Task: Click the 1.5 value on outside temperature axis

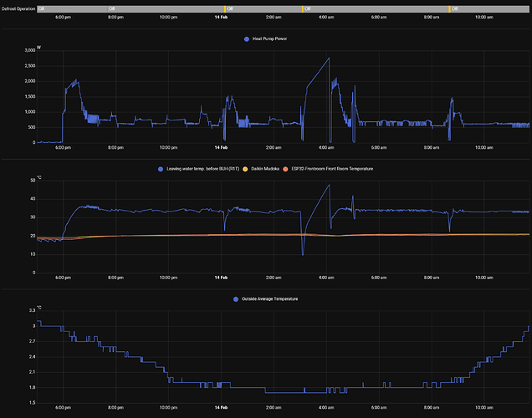Action: click(33, 403)
